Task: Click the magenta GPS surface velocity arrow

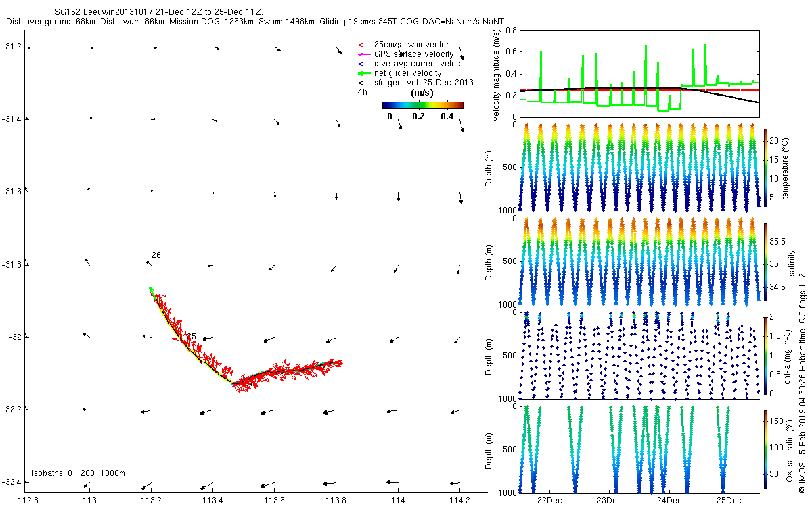Action: tap(363, 54)
